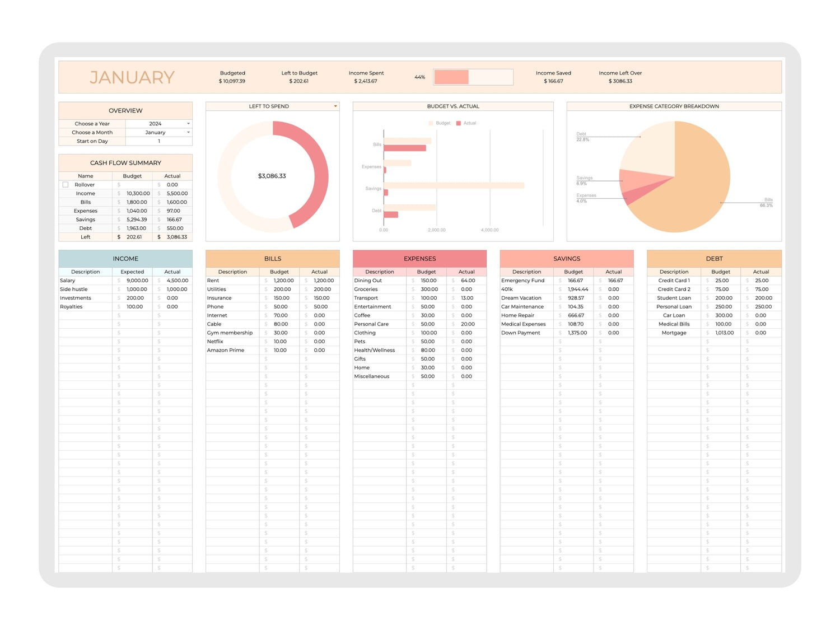Select the Start on Day value cell
840x630 pixels.
click(159, 142)
